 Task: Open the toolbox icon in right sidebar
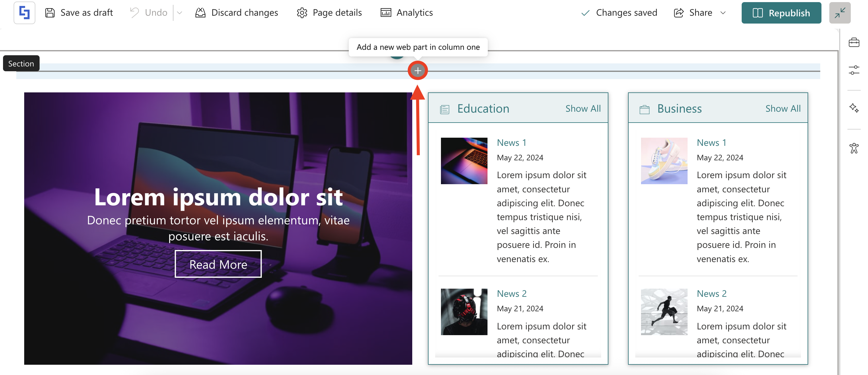tap(853, 43)
